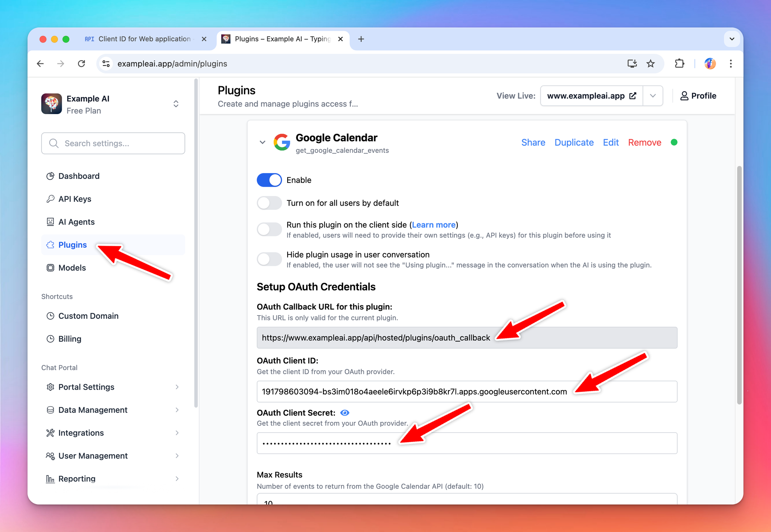The height and width of the screenshot is (532, 771).
Task: Toggle Turn on for all users by default
Action: [269, 203]
